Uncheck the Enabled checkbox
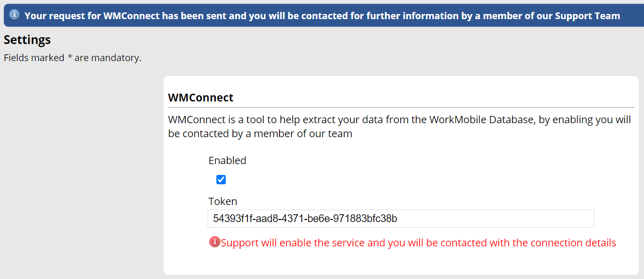The height and width of the screenshot is (279, 644). pos(221,180)
